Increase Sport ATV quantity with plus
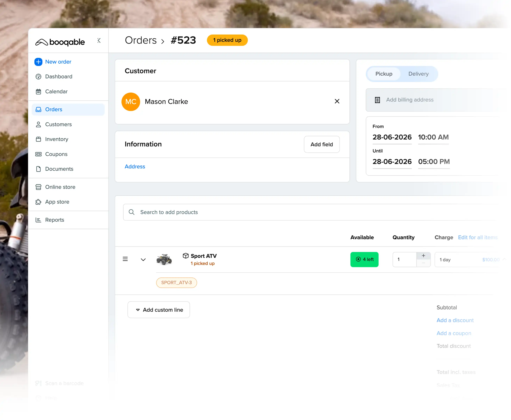The image size is (511, 420). (x=423, y=256)
